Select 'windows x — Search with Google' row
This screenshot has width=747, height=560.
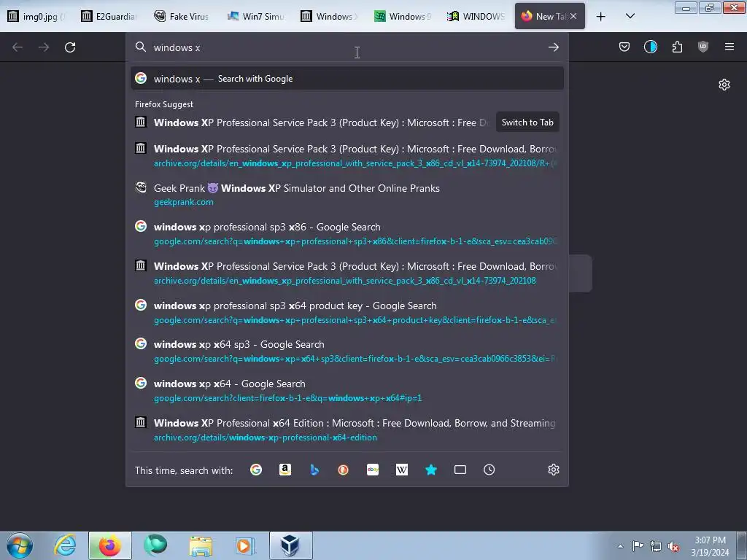[347, 79]
